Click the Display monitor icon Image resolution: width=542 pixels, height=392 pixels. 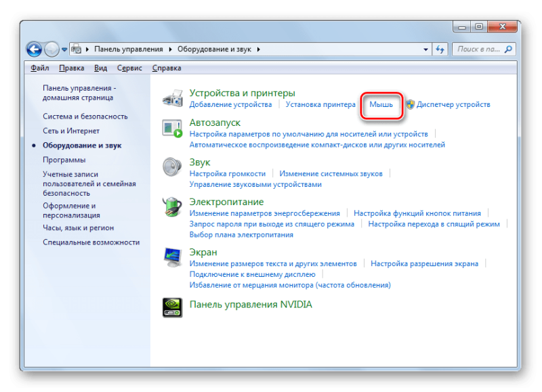[x=173, y=257]
